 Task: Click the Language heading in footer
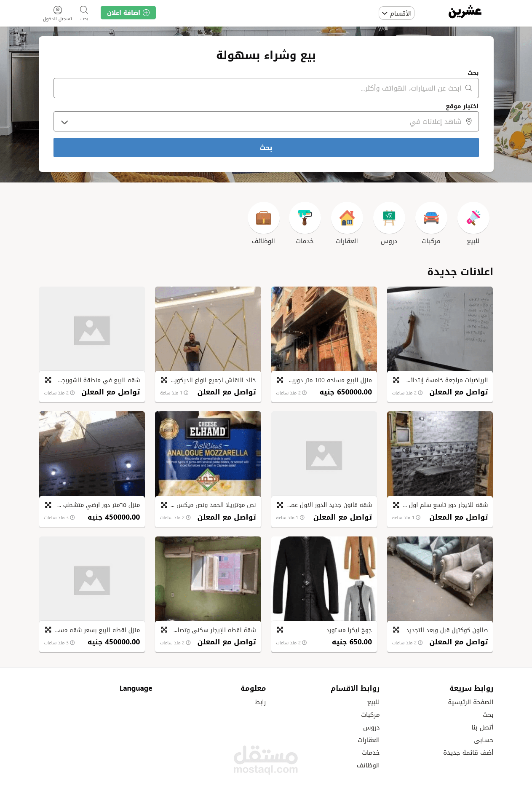[136, 688]
